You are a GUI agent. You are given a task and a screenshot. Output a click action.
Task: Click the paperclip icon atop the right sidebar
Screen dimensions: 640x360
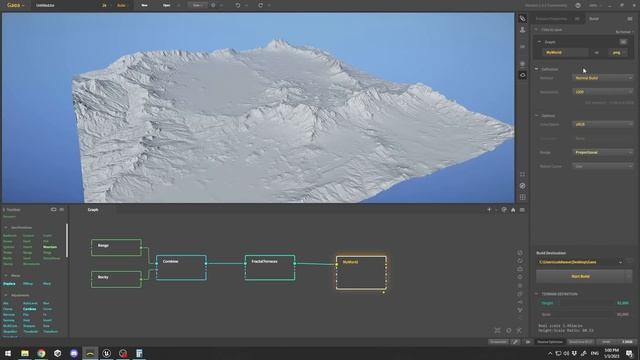coord(522,18)
